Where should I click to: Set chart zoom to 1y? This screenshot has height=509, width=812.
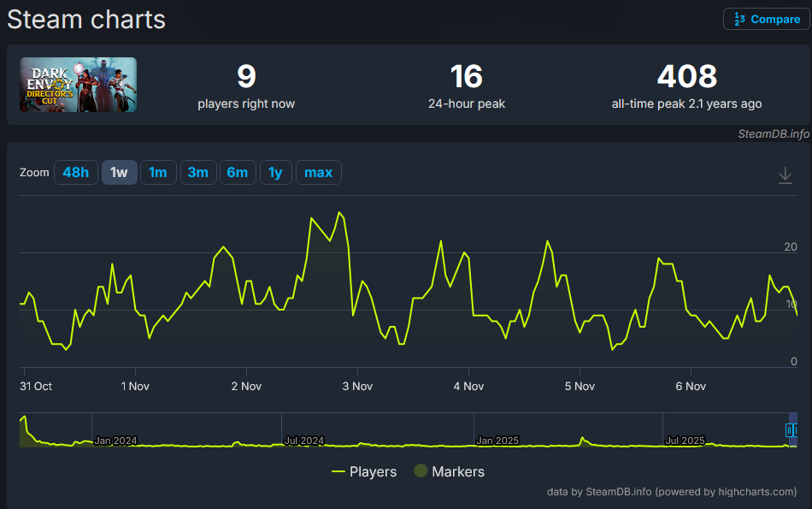tap(275, 172)
